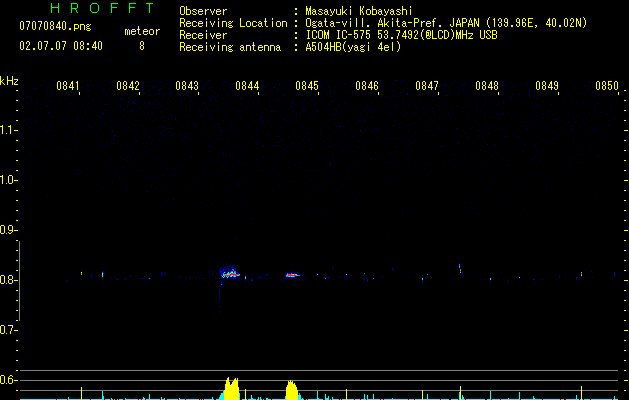This screenshot has height=400, width=629.
Task: Click the 0841 time marker
Action: [x=68, y=86]
